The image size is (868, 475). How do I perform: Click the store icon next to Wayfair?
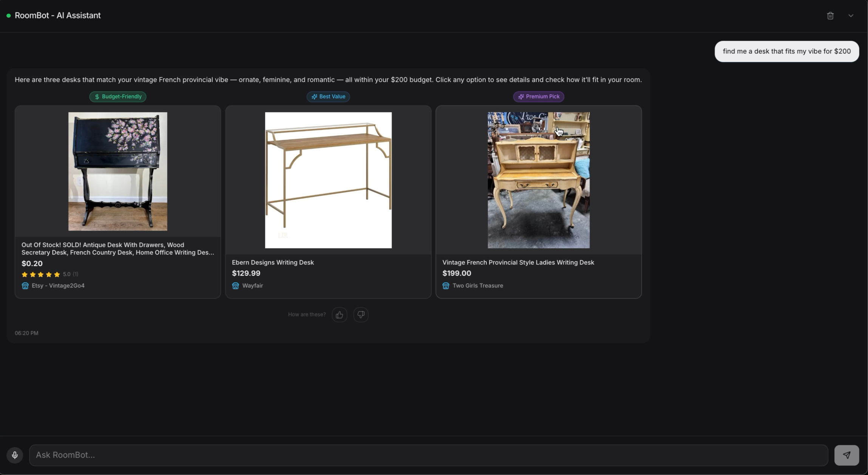235,286
